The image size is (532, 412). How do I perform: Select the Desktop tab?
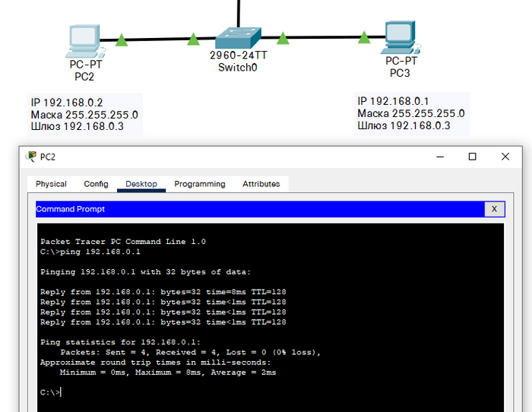tap(141, 184)
